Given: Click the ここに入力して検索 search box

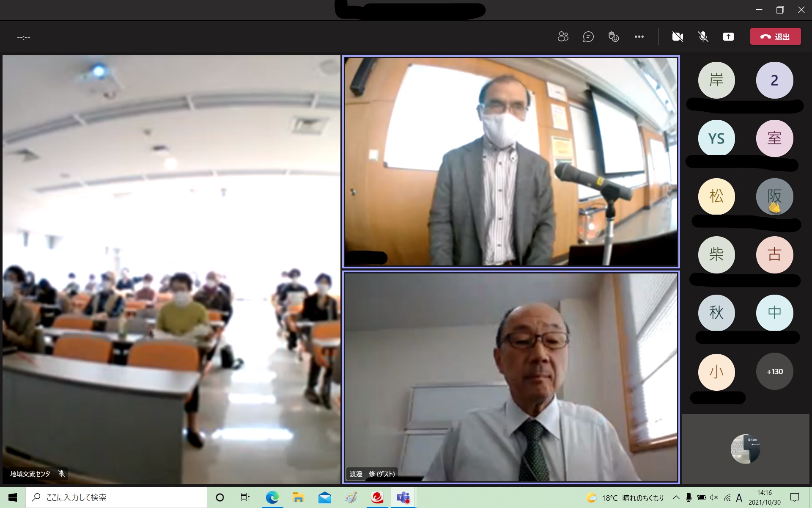Looking at the screenshot, I should tap(116, 497).
